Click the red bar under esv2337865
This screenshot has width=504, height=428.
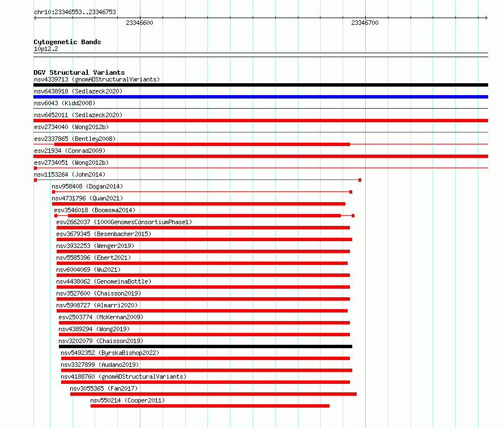pos(202,144)
